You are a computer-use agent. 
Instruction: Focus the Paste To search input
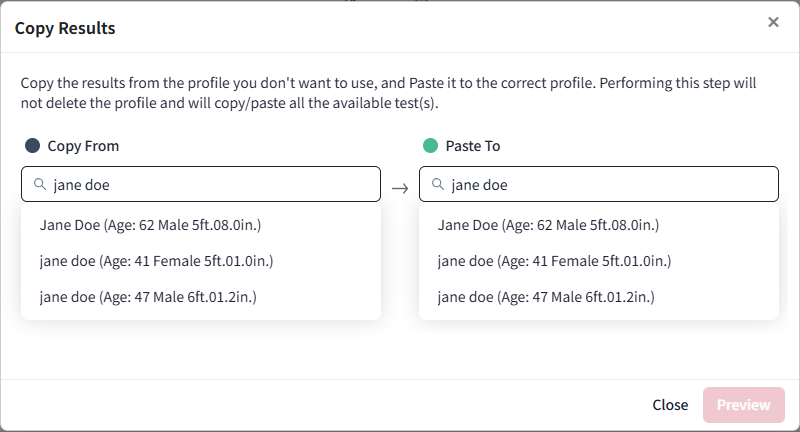pyautogui.click(x=608, y=185)
